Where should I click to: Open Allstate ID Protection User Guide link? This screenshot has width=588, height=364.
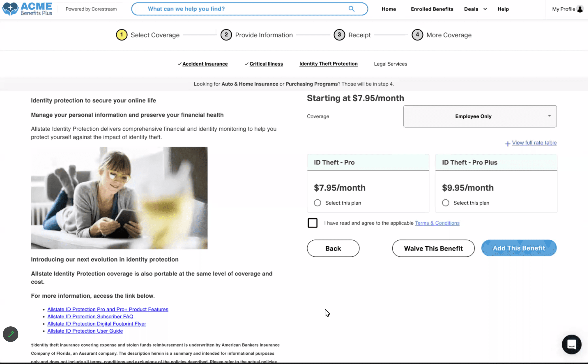(85, 331)
